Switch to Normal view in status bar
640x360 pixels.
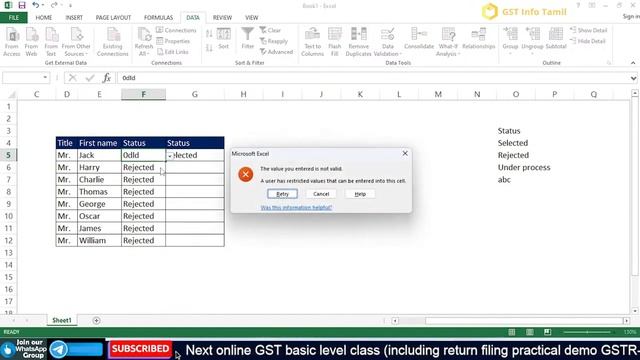[x=512, y=332]
